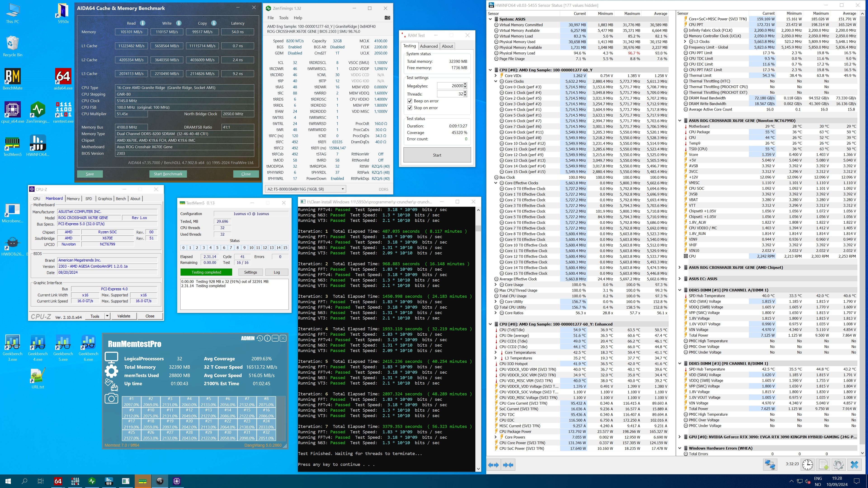
Task: Open CPU-Z Tools dropdown arrow
Action: point(107,316)
